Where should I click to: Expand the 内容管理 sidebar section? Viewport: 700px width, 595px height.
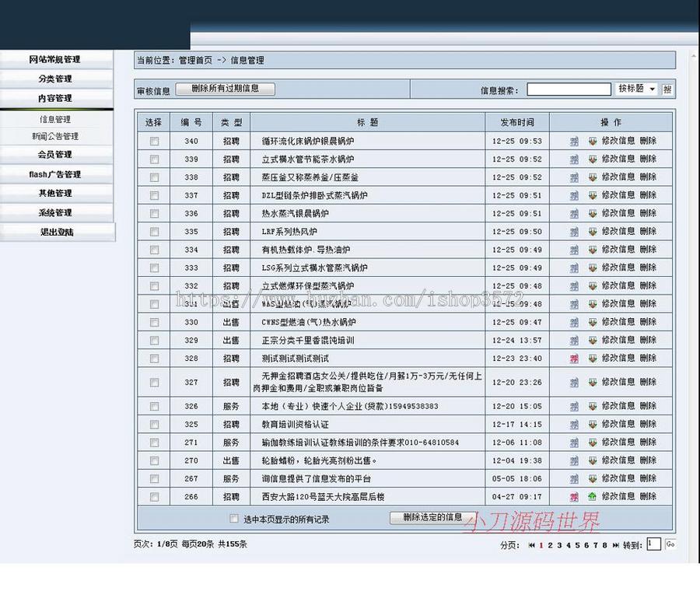click(x=58, y=98)
